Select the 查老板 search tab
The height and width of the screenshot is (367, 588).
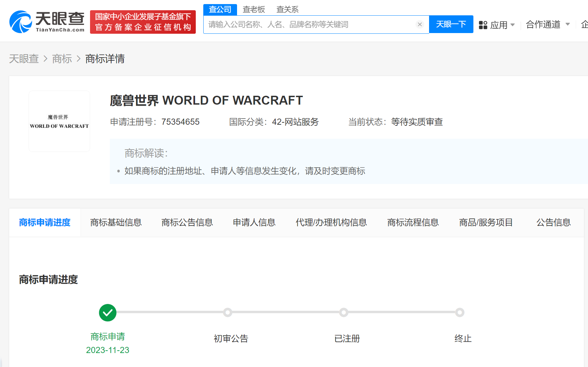pyautogui.click(x=254, y=10)
